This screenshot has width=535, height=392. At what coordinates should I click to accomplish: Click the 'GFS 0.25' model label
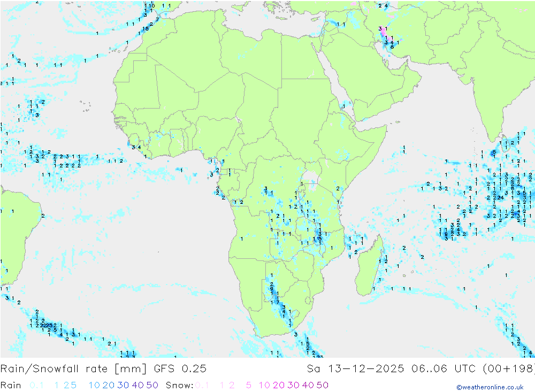pos(180,369)
